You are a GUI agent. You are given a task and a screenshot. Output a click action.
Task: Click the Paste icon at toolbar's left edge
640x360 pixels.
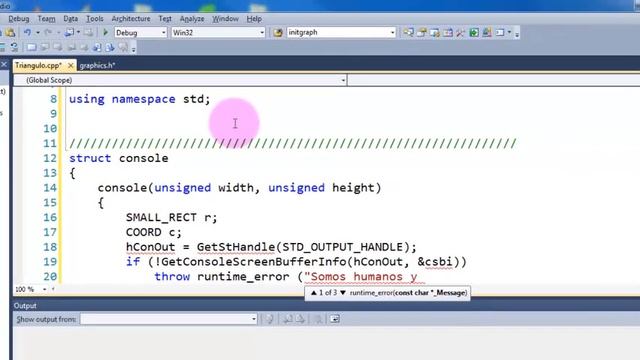pos(11,32)
